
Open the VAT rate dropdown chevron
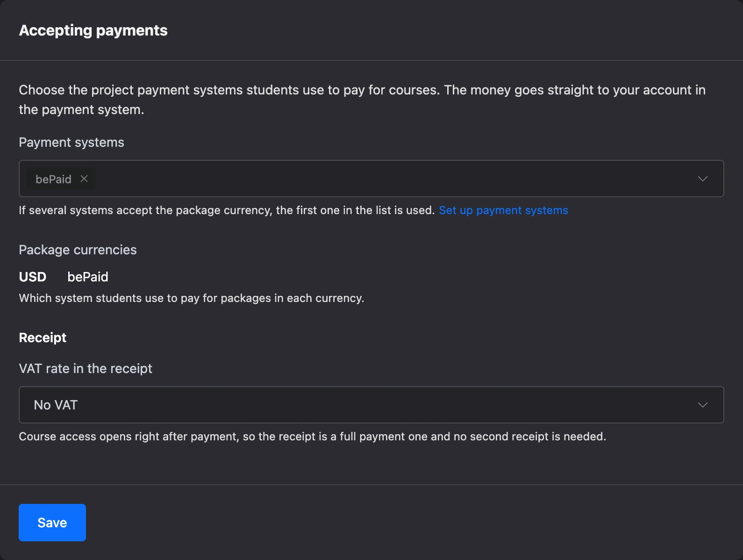tap(702, 405)
